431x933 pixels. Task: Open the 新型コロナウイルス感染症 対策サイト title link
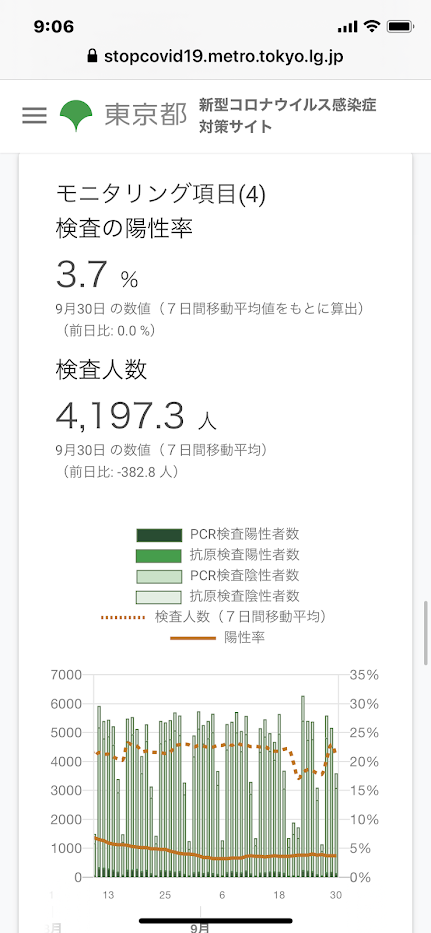[x=288, y=116]
